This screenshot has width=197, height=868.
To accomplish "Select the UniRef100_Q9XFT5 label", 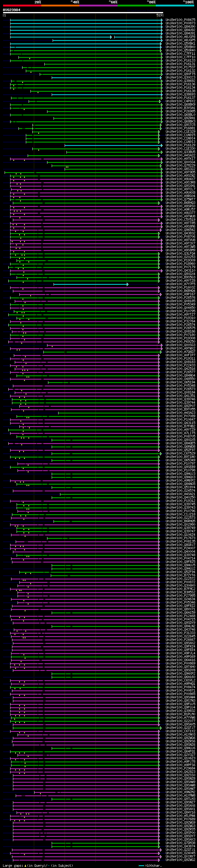I will tap(180, 74).
